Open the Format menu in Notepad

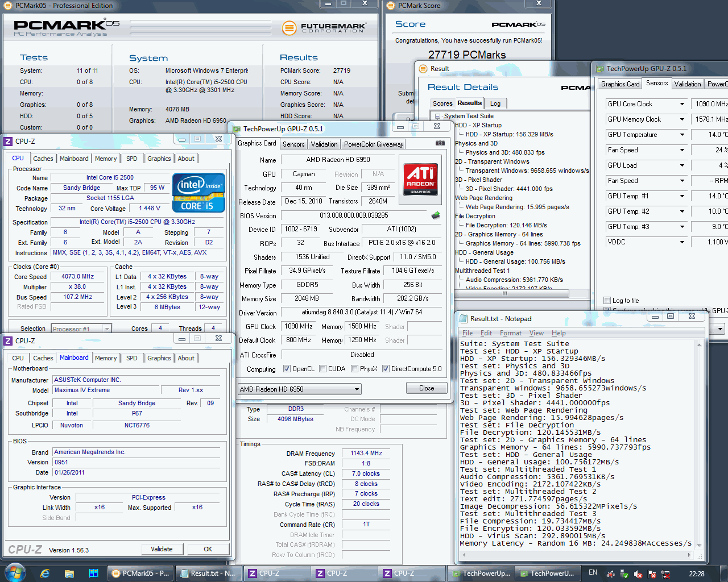pos(510,333)
